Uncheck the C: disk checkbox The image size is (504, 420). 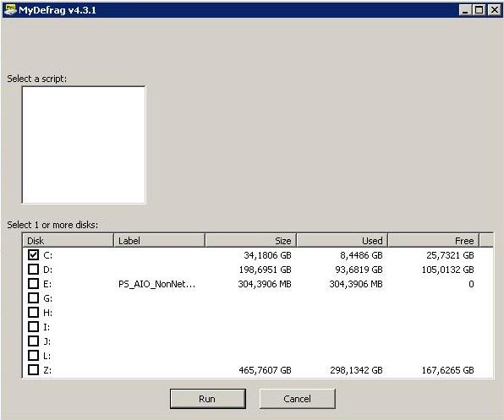[x=34, y=255]
